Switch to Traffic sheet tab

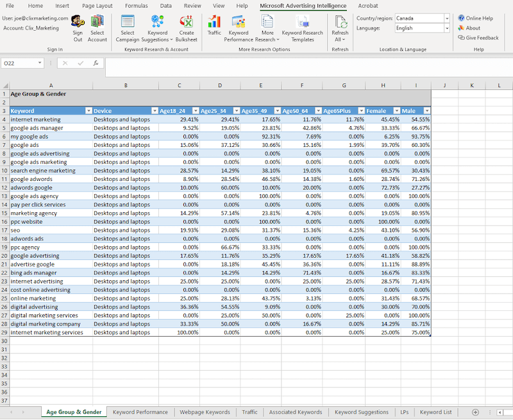pos(249,412)
